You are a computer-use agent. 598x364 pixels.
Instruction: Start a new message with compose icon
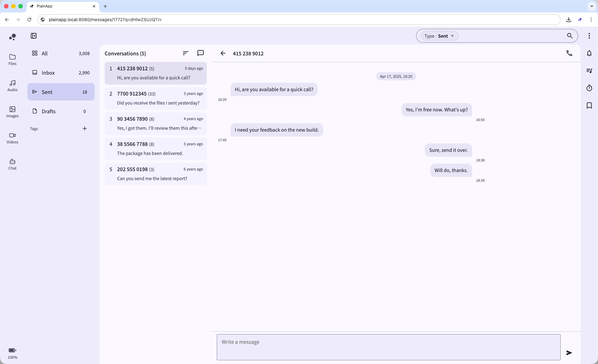point(201,53)
